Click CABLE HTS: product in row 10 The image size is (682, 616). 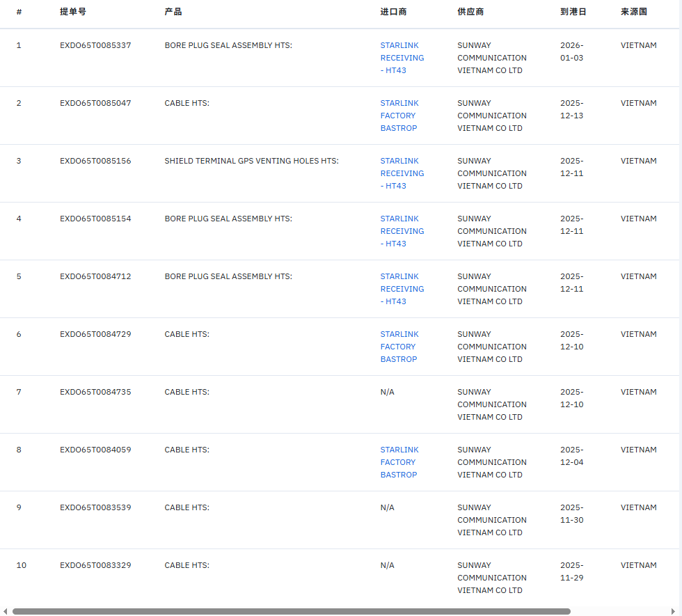187,565
